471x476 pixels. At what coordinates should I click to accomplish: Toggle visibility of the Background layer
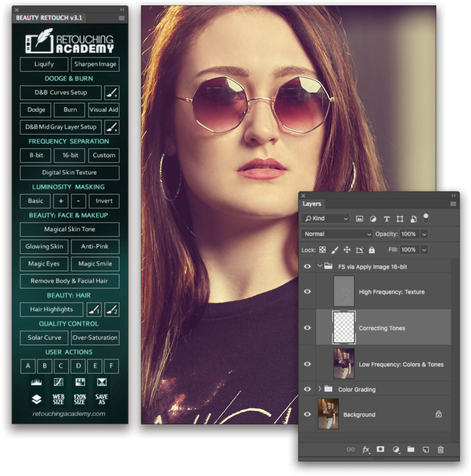point(307,414)
